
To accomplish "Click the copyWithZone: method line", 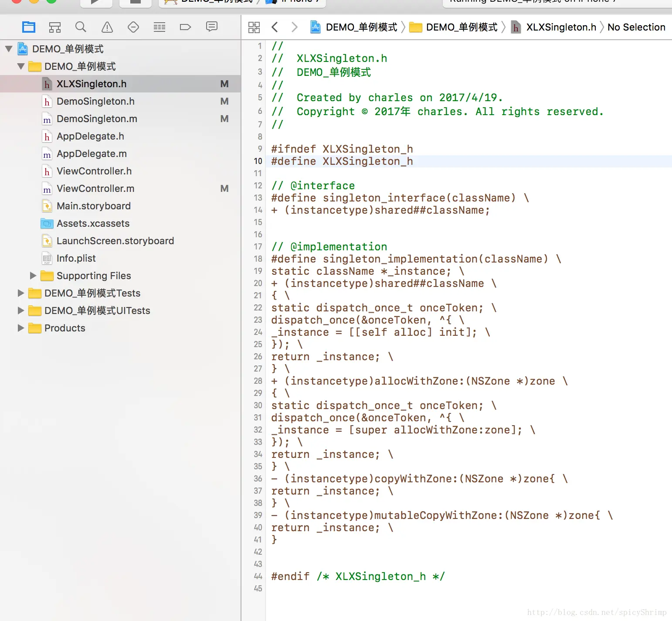I will click(x=420, y=479).
